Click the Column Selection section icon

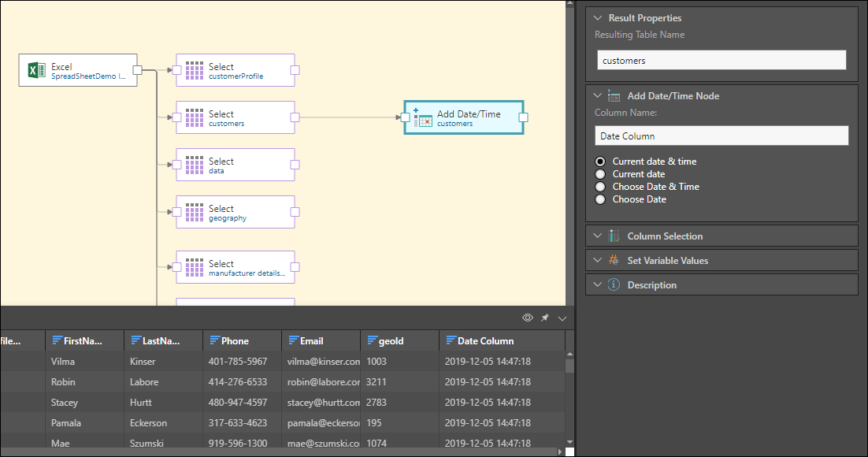(614, 236)
